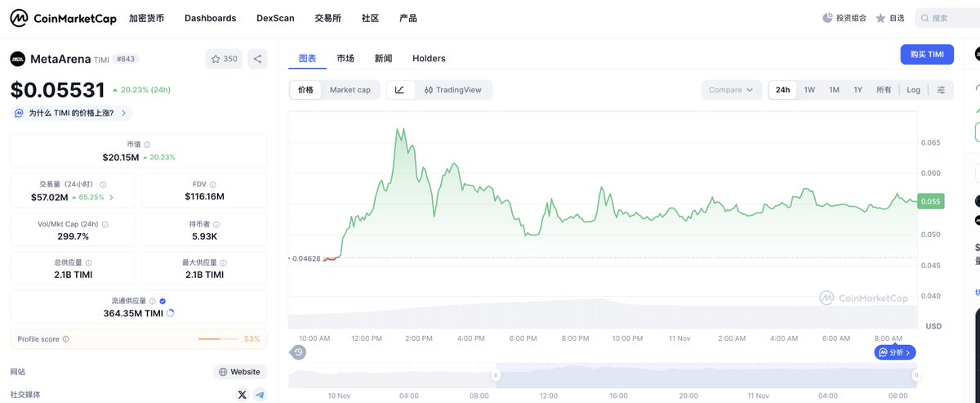Open the project Website link

[240, 372]
